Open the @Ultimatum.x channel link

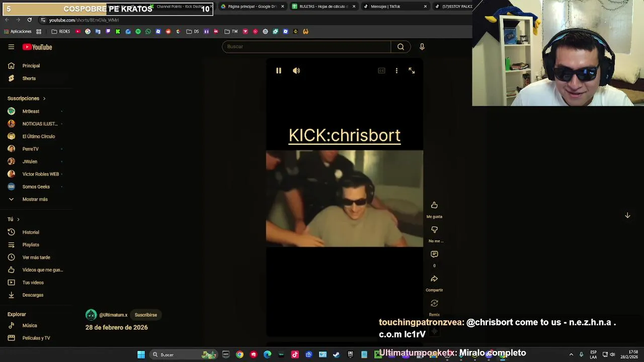113,315
